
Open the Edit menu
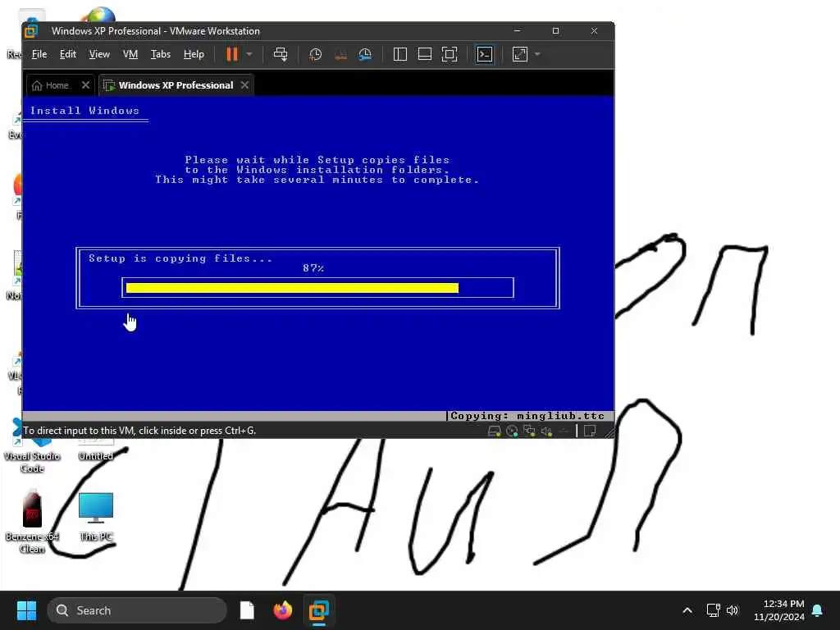pos(67,54)
